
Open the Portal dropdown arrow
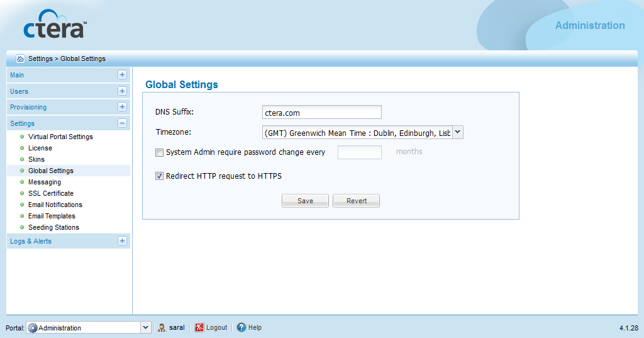click(x=145, y=328)
